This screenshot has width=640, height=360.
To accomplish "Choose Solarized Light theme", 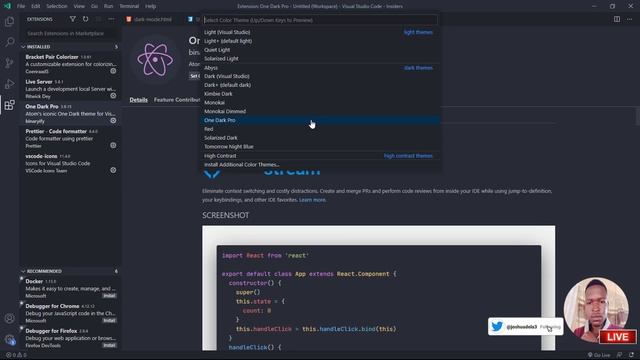I will tap(320, 59).
